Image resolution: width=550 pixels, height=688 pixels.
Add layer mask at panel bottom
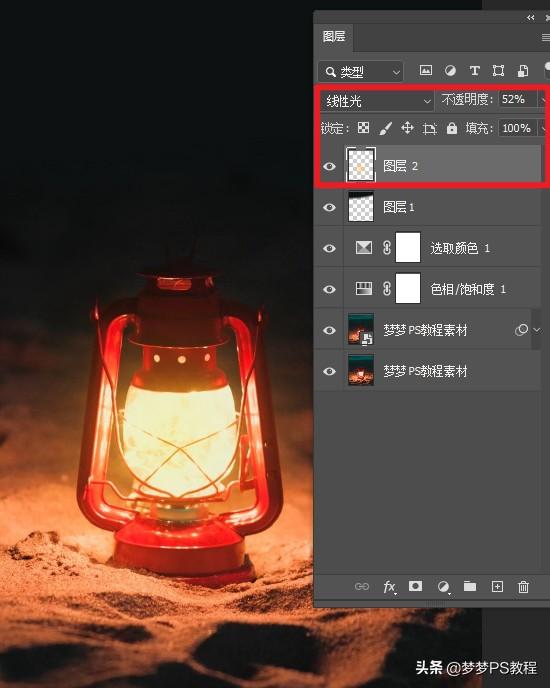tap(415, 586)
